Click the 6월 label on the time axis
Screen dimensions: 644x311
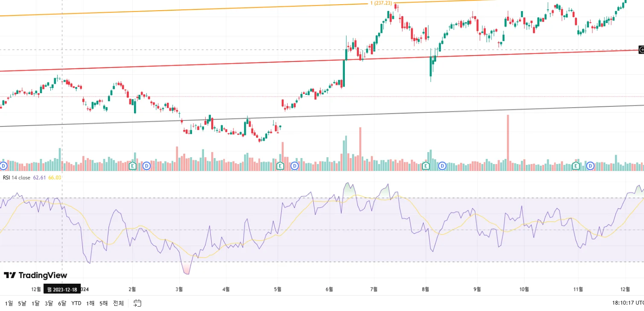(329, 289)
